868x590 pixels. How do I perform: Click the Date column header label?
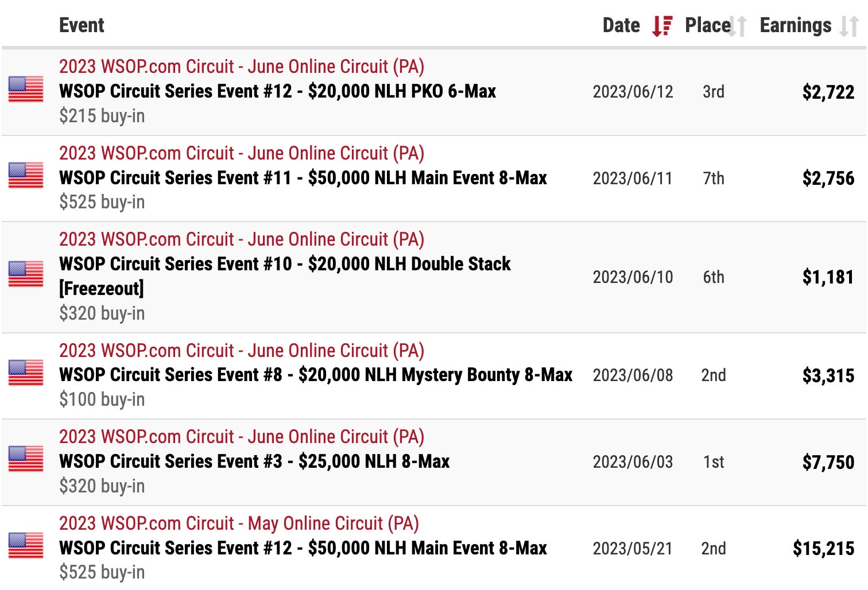[x=621, y=25]
